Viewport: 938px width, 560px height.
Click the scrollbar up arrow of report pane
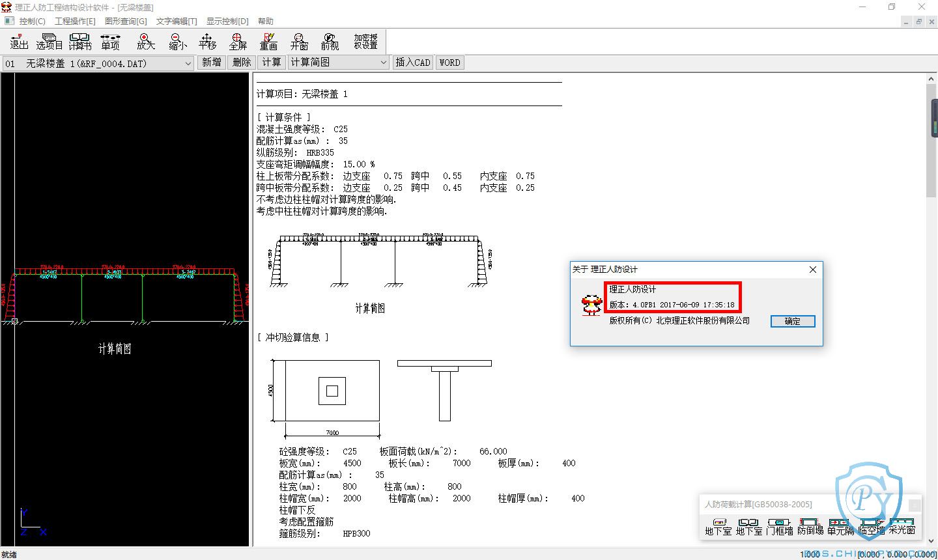click(932, 79)
